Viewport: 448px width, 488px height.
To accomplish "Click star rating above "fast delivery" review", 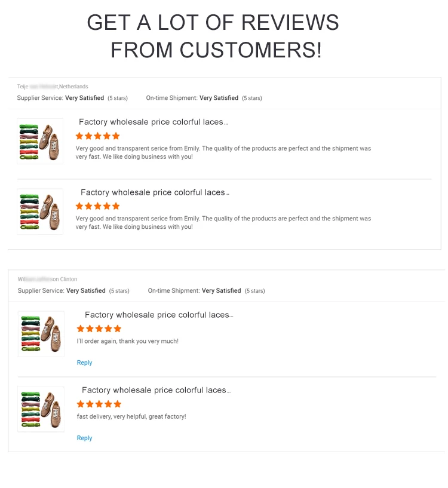I will click(x=99, y=404).
